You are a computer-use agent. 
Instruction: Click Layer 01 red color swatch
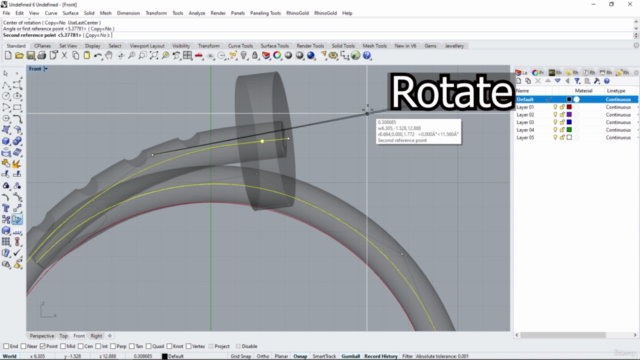click(569, 107)
